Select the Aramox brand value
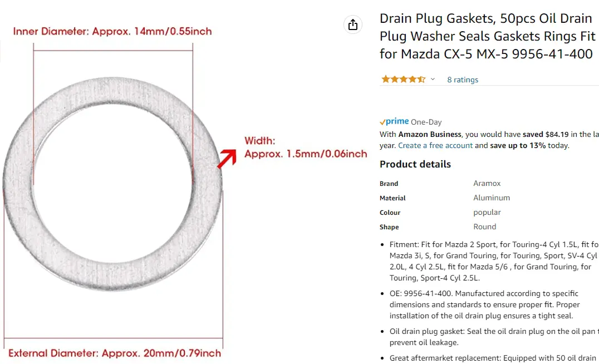This screenshot has height=364, width=599. pyautogui.click(x=487, y=183)
